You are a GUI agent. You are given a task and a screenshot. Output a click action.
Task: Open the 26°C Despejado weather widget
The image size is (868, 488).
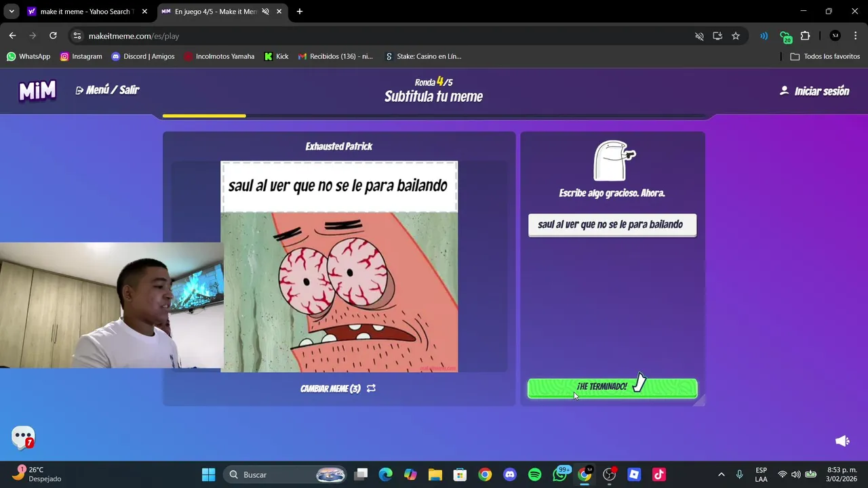(38, 474)
